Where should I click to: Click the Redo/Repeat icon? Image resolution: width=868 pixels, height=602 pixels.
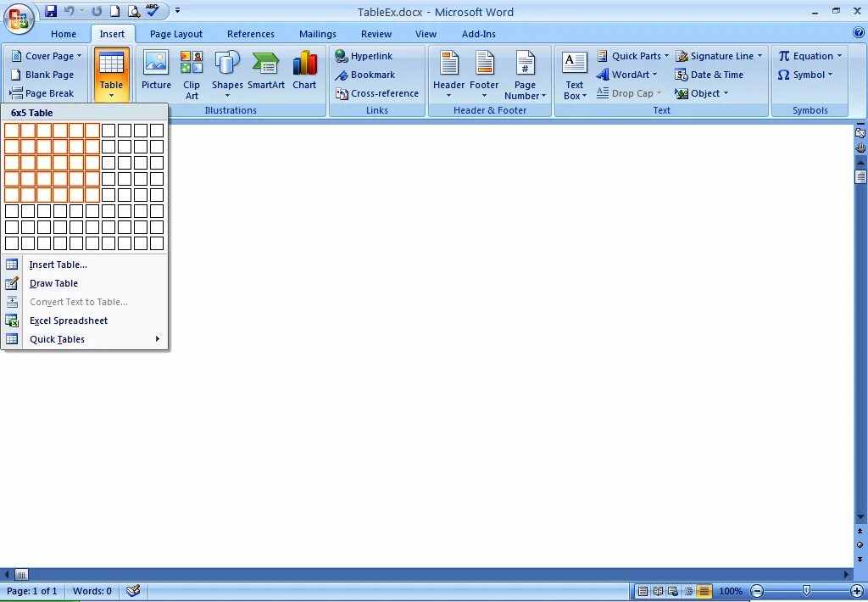coord(97,10)
